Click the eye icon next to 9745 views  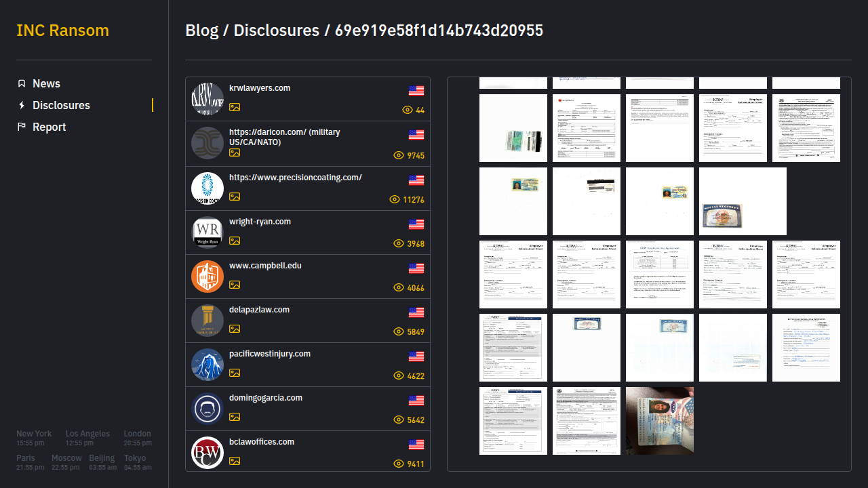[399, 155]
